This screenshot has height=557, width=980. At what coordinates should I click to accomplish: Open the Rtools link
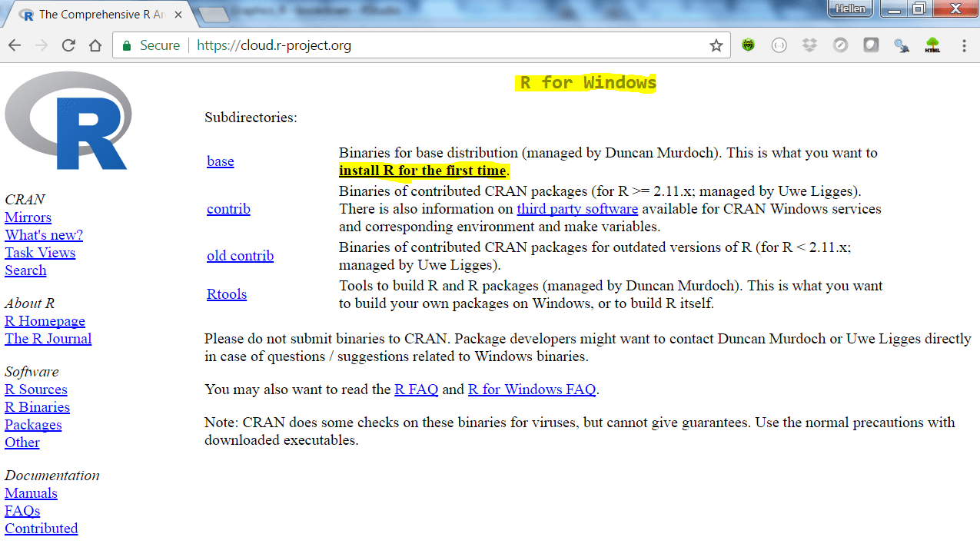[x=227, y=294]
